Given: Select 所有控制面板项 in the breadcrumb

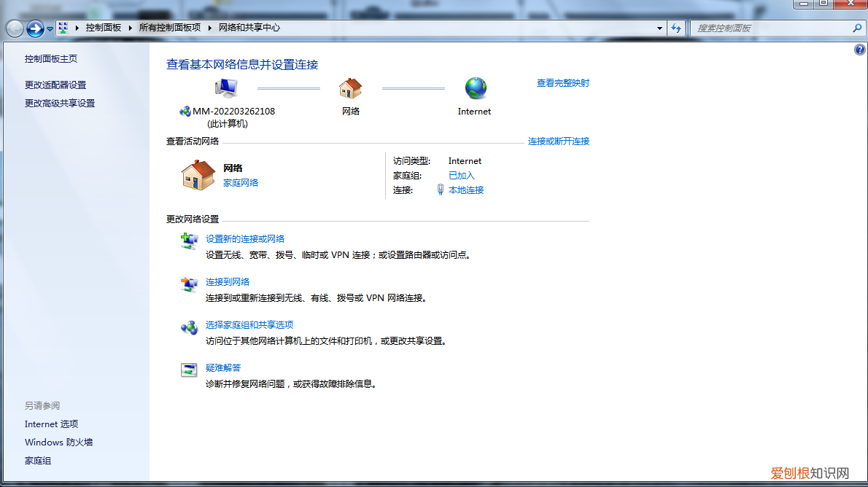Looking at the screenshot, I should (x=168, y=28).
